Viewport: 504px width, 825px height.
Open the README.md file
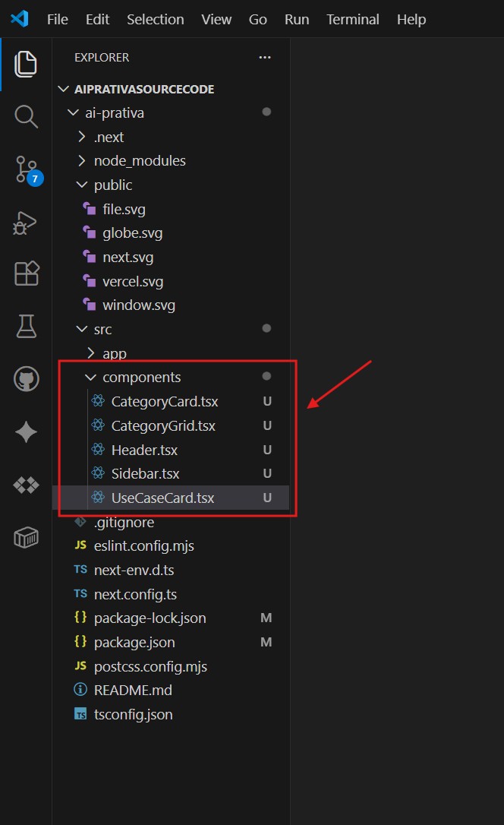133,691
